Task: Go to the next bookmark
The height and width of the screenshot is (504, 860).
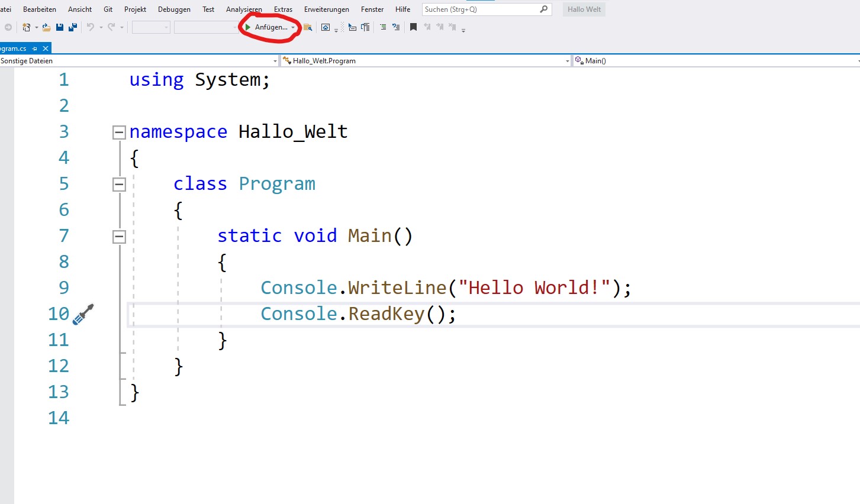Action: point(440,27)
